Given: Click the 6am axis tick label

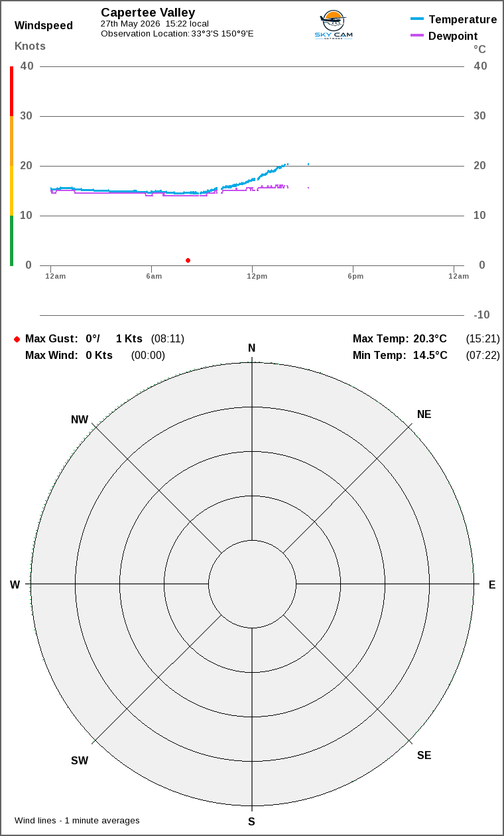Looking at the screenshot, I should pyautogui.click(x=154, y=276).
